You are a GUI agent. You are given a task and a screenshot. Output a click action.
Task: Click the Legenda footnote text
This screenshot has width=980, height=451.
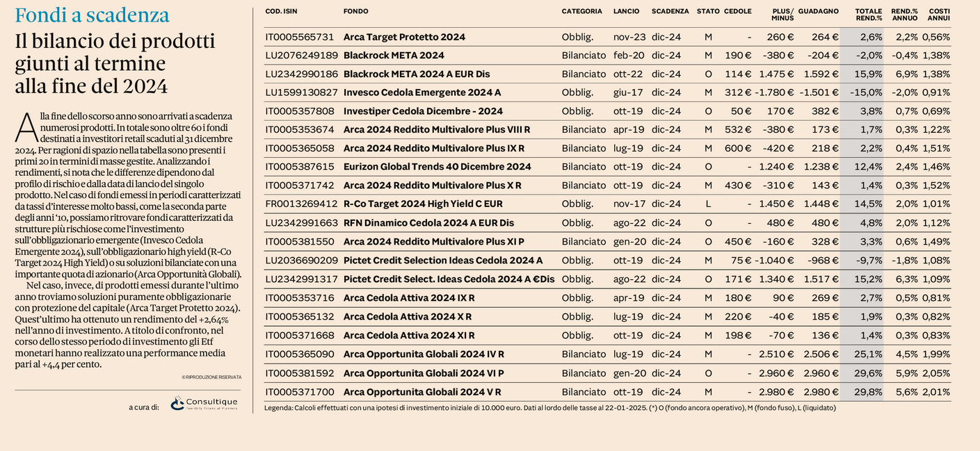click(550, 408)
